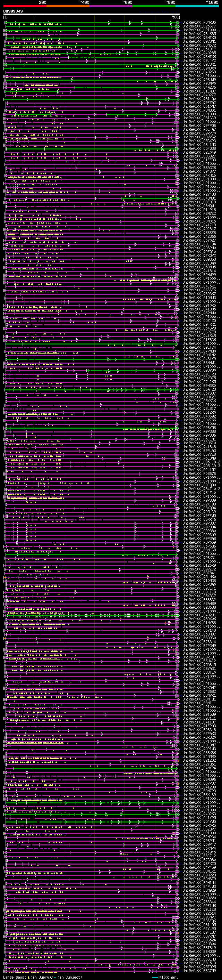Select hit UniRef100_Q010M7
Screen dimensions: 222x980
pyautogui.click(x=199, y=106)
